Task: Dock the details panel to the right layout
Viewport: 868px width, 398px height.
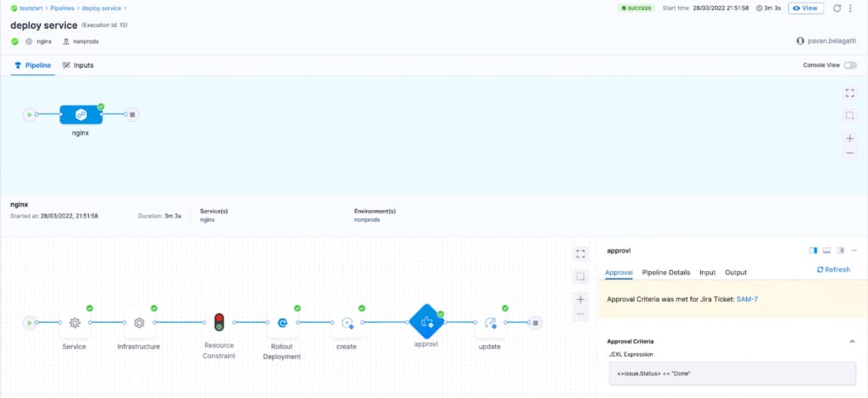Action: click(x=813, y=251)
